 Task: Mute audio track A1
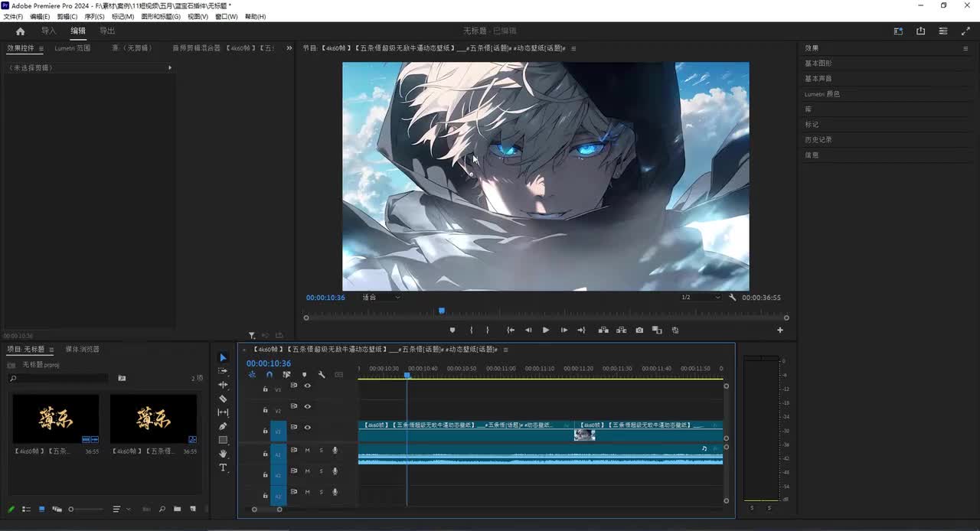tap(307, 451)
